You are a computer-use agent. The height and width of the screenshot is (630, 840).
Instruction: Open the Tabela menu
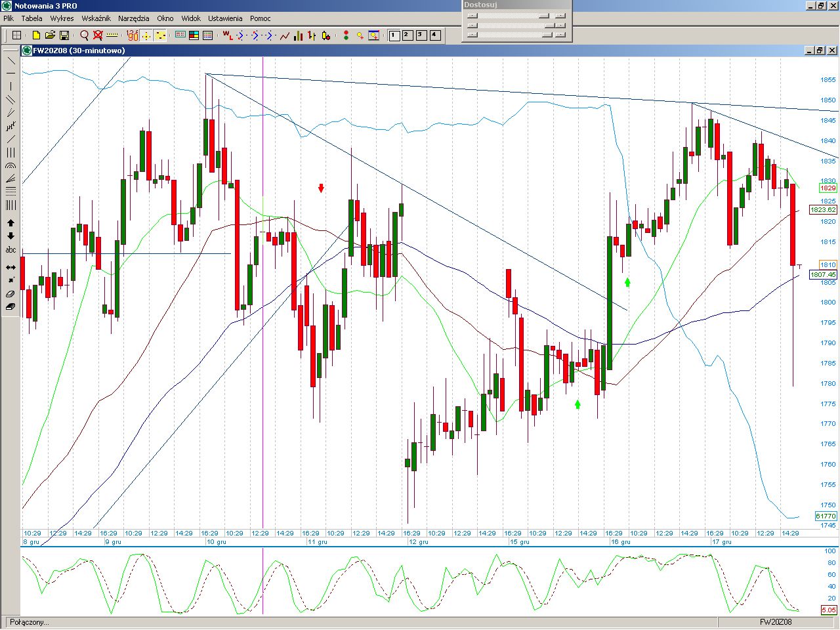pyautogui.click(x=31, y=18)
